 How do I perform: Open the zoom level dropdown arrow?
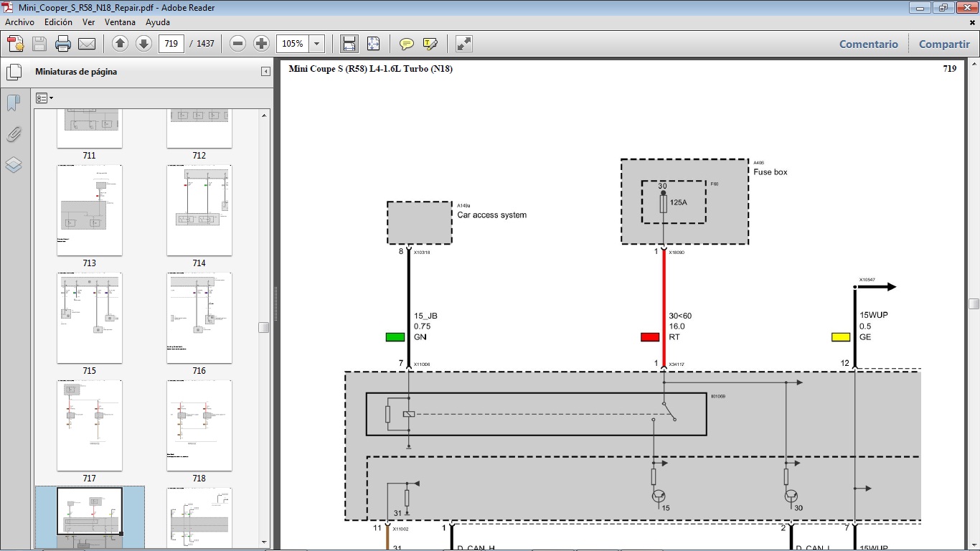(317, 44)
